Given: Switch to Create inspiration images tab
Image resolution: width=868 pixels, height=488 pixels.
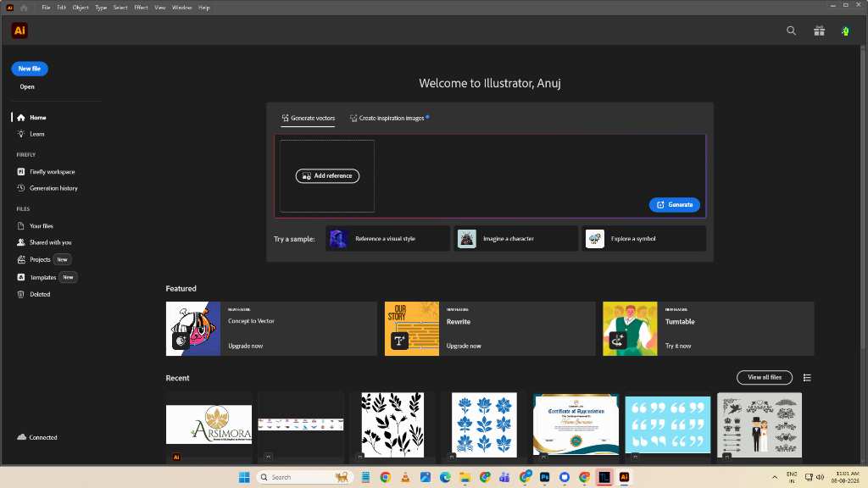Looking at the screenshot, I should [x=390, y=118].
